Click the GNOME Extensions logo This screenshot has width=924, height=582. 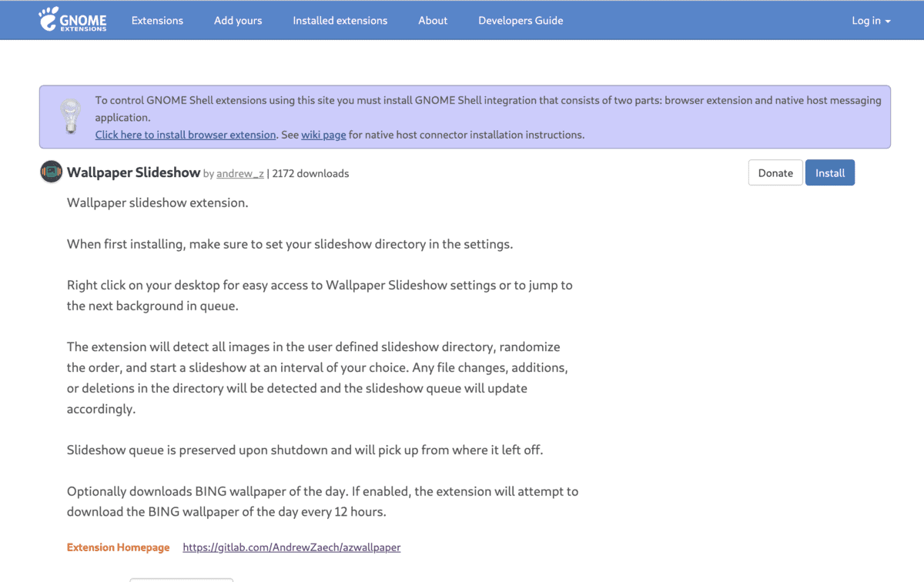72,20
